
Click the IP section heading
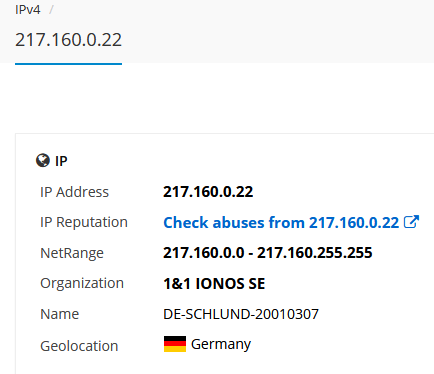tap(61, 161)
